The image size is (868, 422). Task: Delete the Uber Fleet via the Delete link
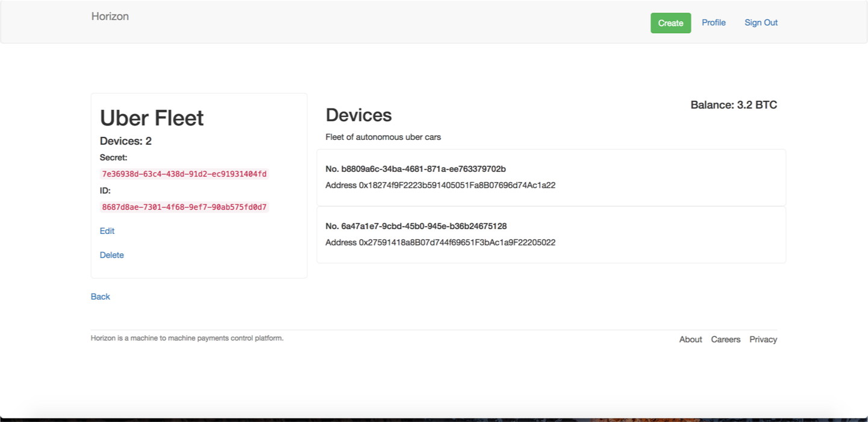[x=112, y=255]
